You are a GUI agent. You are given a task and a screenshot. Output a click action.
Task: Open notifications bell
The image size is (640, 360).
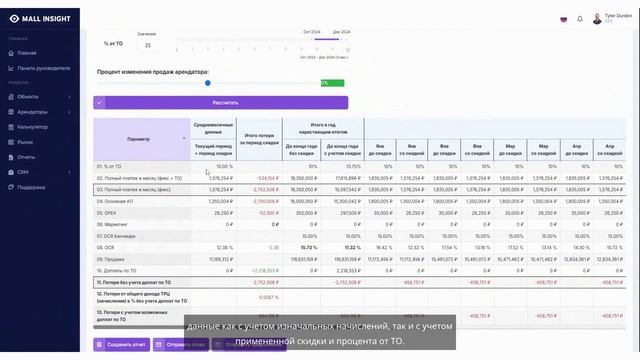(x=580, y=19)
